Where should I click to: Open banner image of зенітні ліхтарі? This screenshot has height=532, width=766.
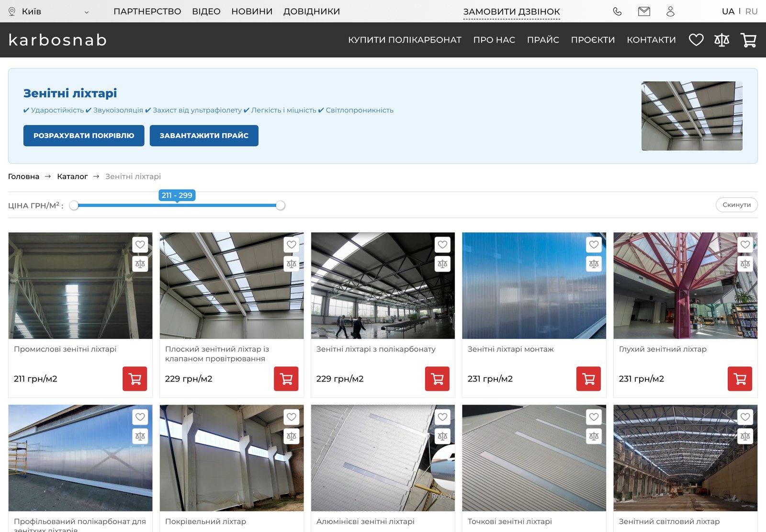pos(692,116)
